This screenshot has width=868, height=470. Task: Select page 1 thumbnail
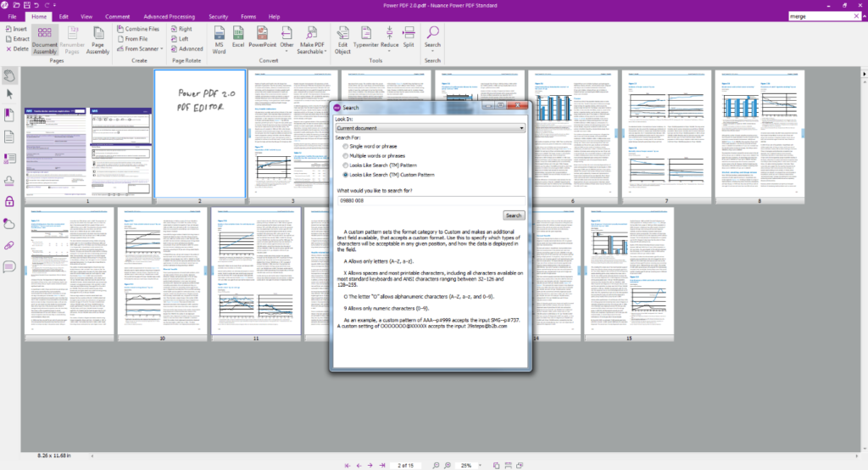[x=88, y=153]
